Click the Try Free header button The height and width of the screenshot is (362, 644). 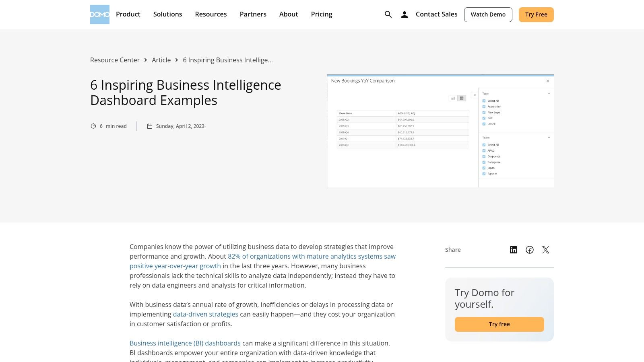pos(536,14)
